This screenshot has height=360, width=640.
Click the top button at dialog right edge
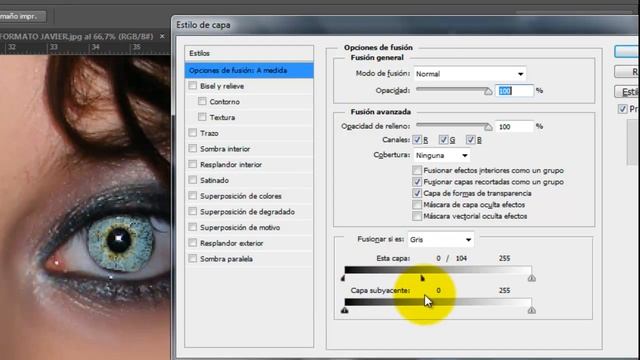[627, 51]
